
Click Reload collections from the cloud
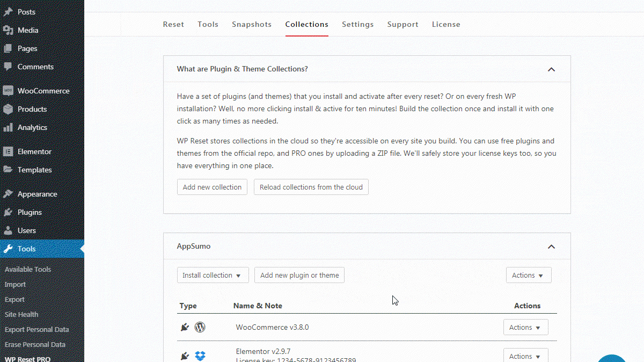click(x=311, y=187)
